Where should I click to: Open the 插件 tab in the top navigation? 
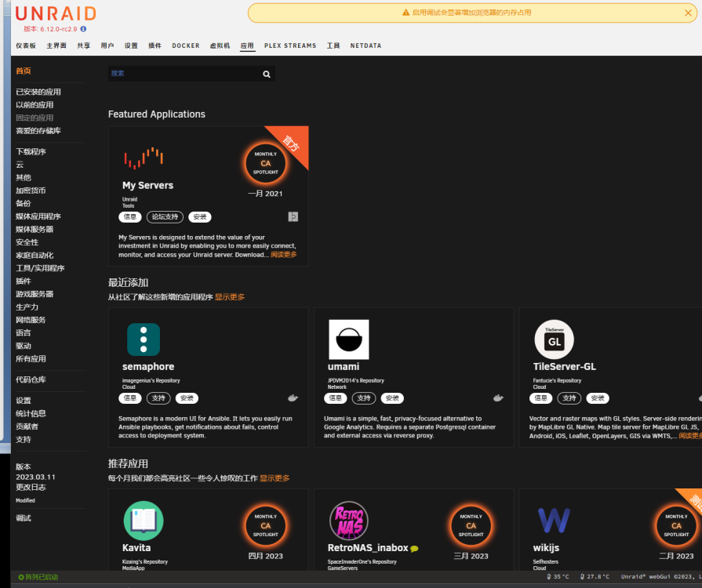coord(155,45)
